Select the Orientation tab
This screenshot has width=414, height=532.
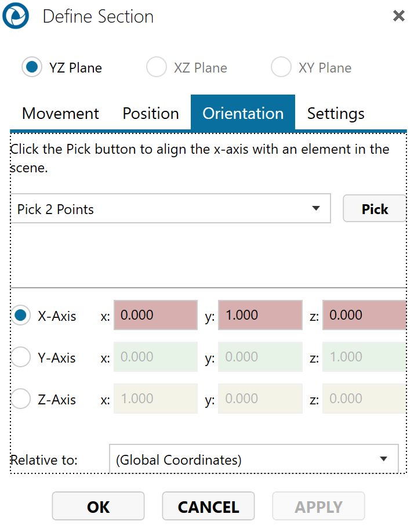tap(243, 113)
